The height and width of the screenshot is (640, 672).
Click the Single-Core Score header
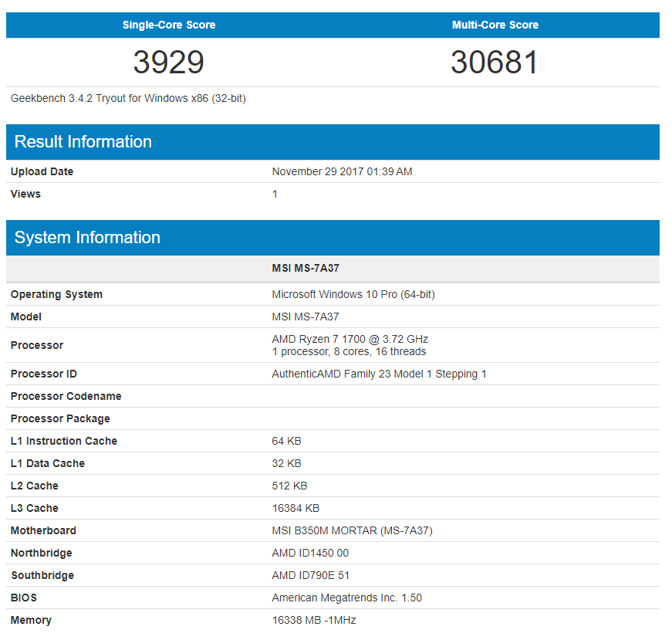[169, 25]
